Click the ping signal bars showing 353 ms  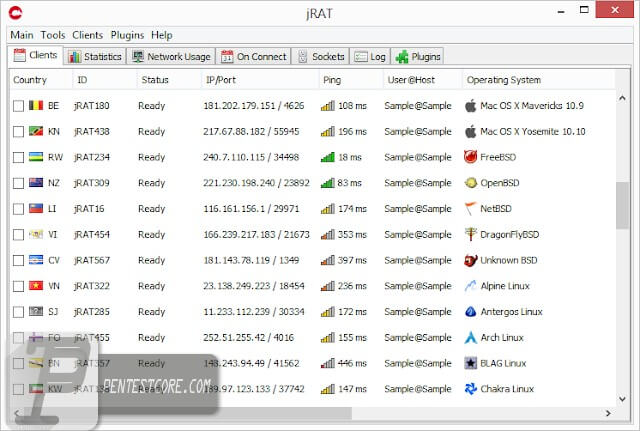point(328,234)
